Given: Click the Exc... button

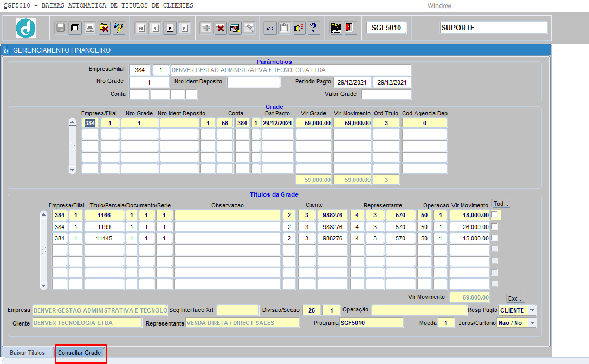Looking at the screenshot, I should click(x=515, y=298).
